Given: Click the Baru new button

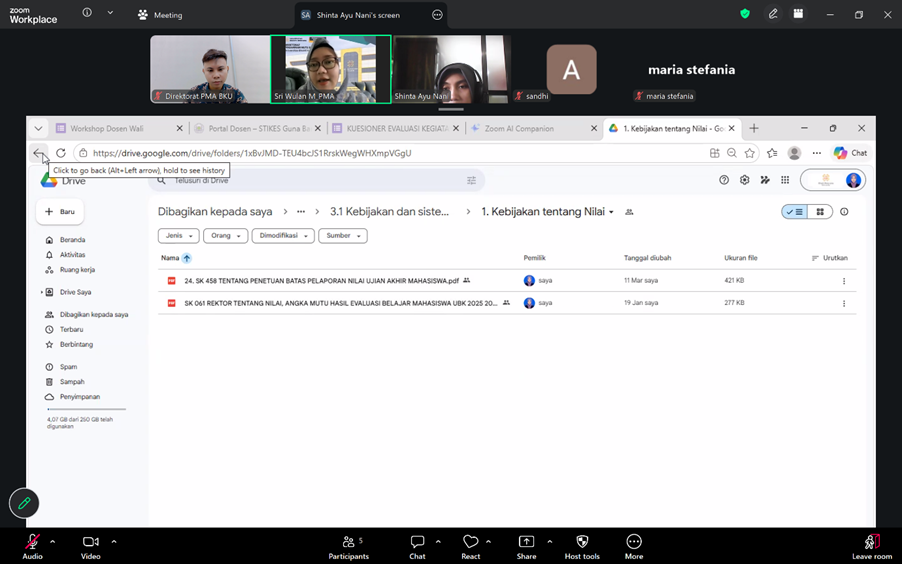Looking at the screenshot, I should click(60, 212).
